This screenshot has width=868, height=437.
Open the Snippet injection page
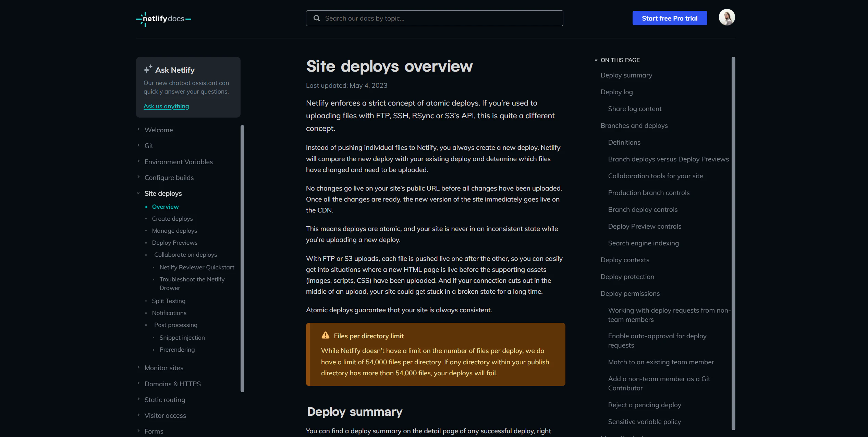(182, 338)
